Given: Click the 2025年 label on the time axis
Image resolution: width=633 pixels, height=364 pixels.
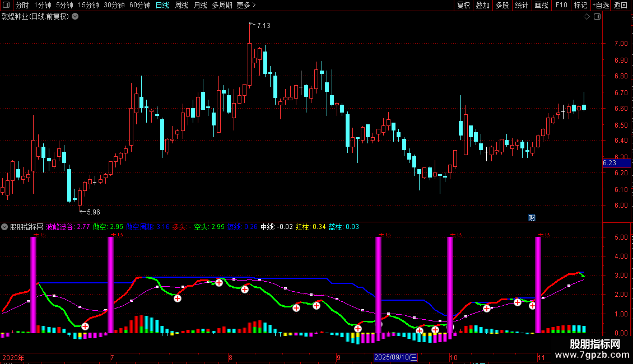Looking at the screenshot, I should tap(13, 357).
